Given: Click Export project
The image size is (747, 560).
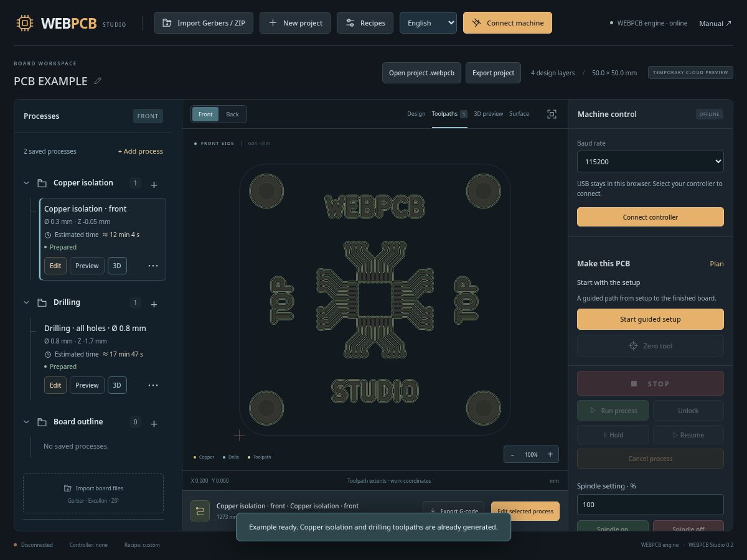Looking at the screenshot, I should 493,73.
